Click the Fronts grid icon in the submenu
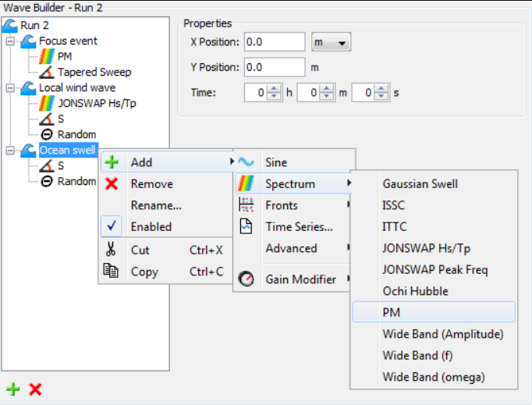The image size is (532, 405). [246, 204]
